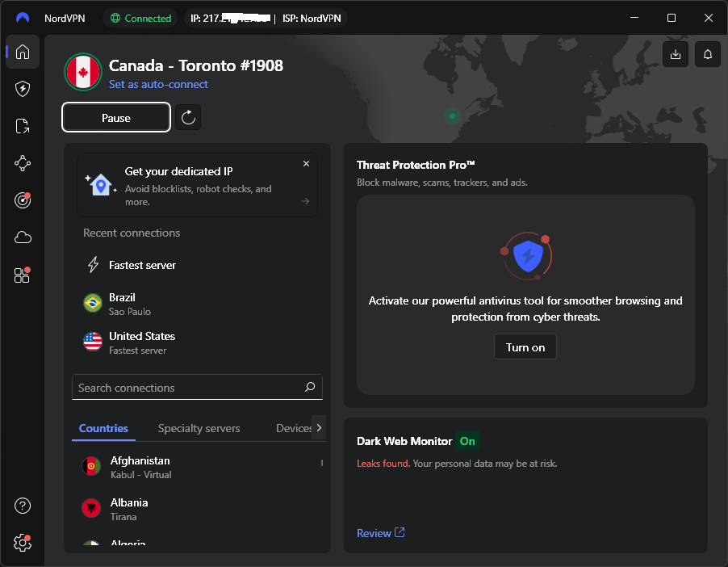Screen dimensions: 728x567
Task: Click Get your dedicated IP heading
Action: coord(178,171)
